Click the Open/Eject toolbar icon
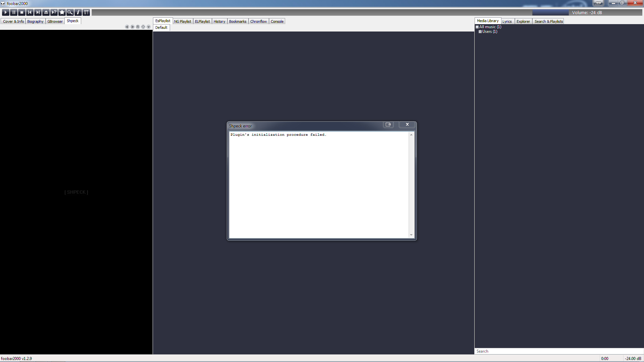 point(46,12)
